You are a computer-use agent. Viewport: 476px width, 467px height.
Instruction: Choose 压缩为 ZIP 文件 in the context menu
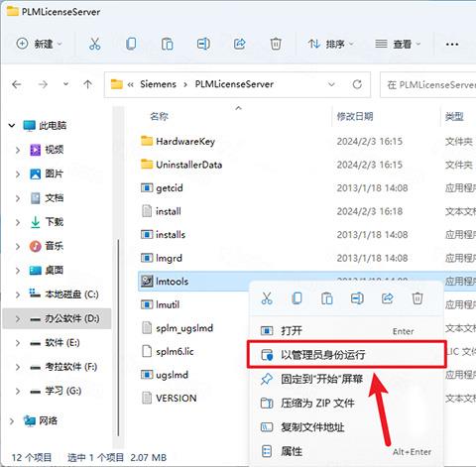(x=345, y=403)
